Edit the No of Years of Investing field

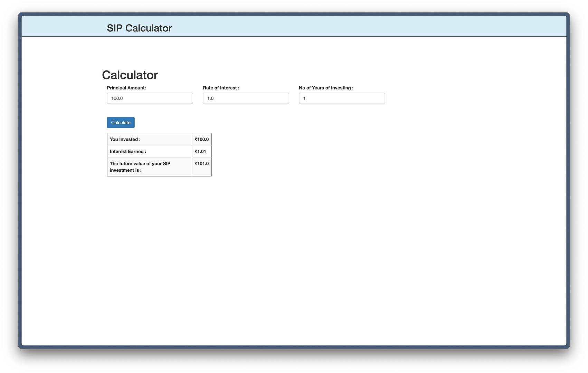[342, 98]
